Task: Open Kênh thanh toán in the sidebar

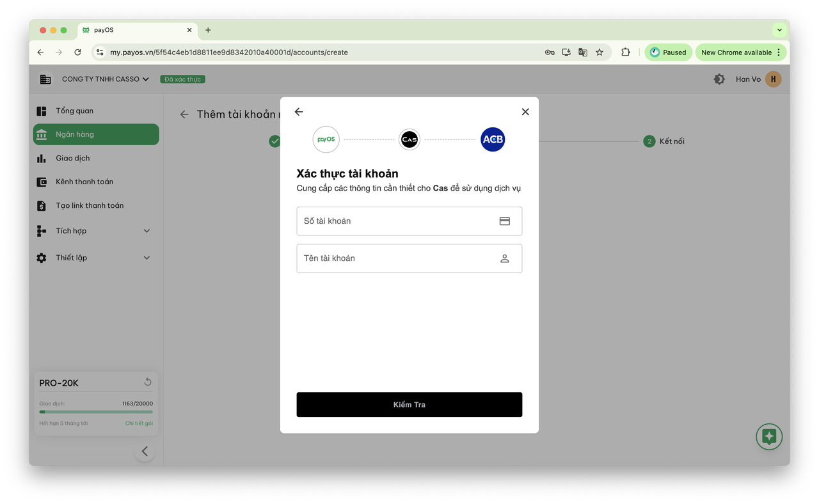Action: click(x=84, y=182)
